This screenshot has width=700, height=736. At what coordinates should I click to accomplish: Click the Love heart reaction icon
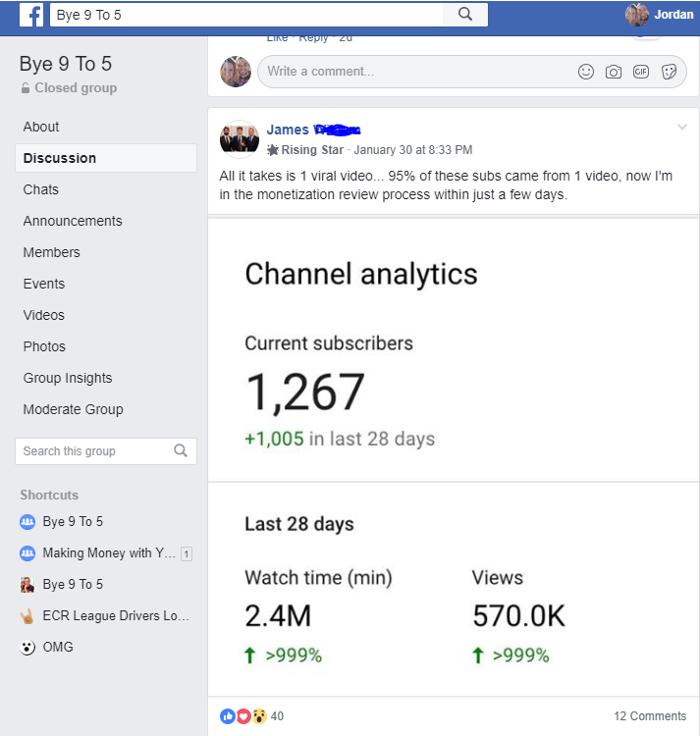point(243,716)
